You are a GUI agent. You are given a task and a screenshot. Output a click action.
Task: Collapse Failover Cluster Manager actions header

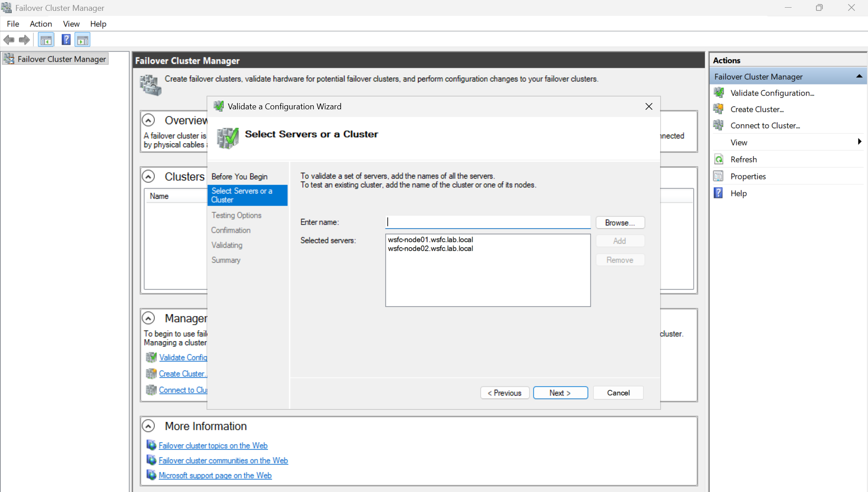[859, 76]
